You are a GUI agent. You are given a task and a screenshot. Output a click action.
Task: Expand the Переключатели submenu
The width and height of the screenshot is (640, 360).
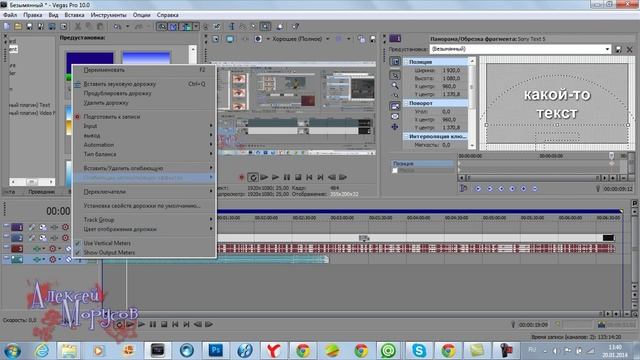tap(144, 192)
